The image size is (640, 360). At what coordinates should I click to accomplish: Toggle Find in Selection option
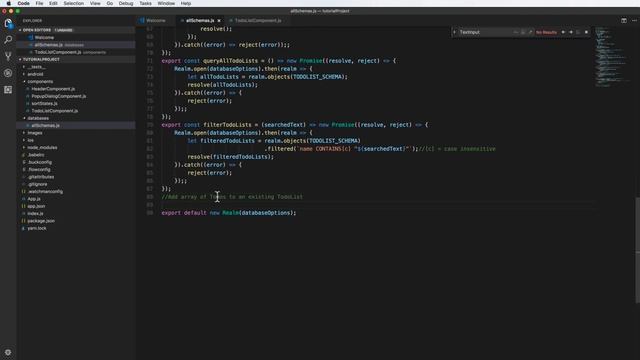tap(578, 32)
